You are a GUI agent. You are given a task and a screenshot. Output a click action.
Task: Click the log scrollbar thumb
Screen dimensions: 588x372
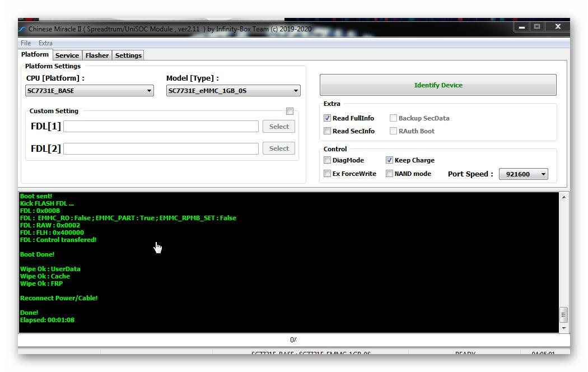coord(563,315)
